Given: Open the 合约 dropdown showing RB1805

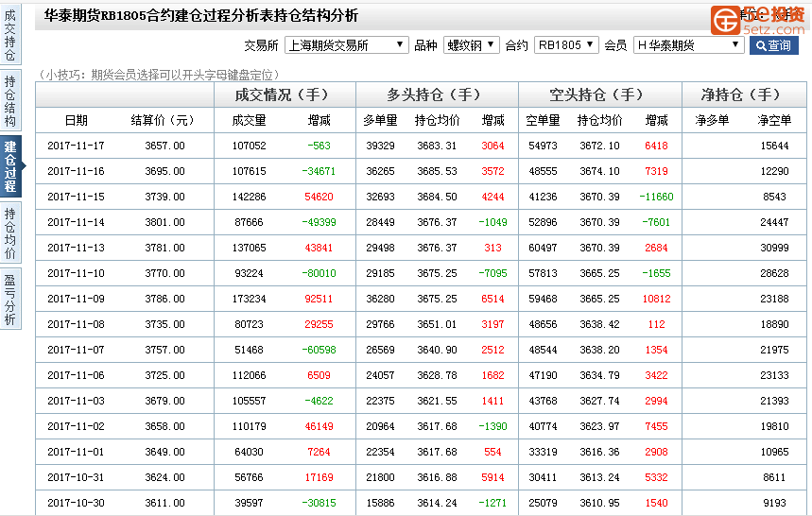Looking at the screenshot, I should click(566, 45).
